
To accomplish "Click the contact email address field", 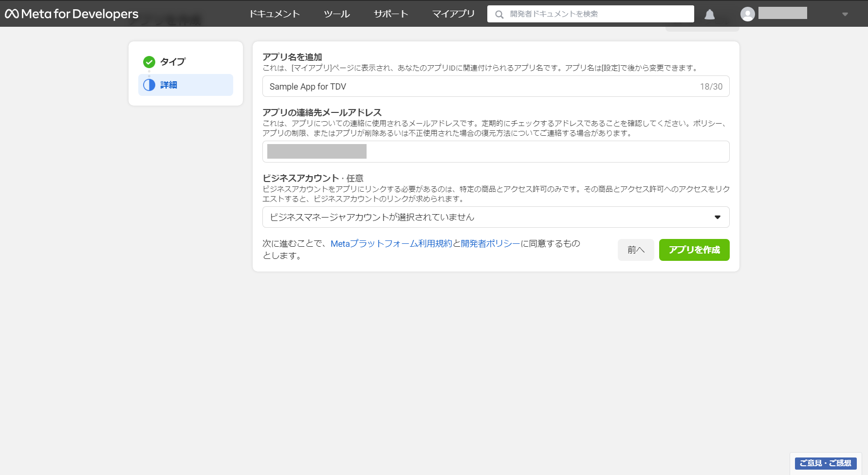I will (x=496, y=151).
